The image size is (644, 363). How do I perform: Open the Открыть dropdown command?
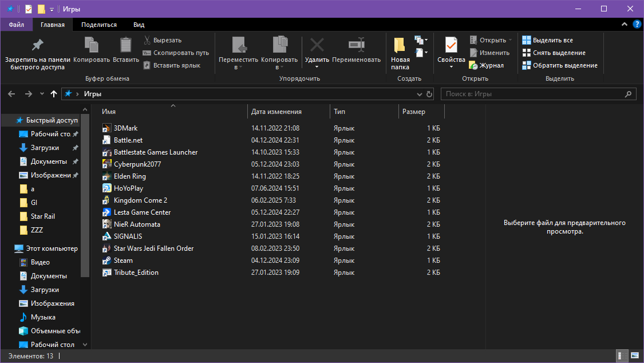[x=491, y=40]
